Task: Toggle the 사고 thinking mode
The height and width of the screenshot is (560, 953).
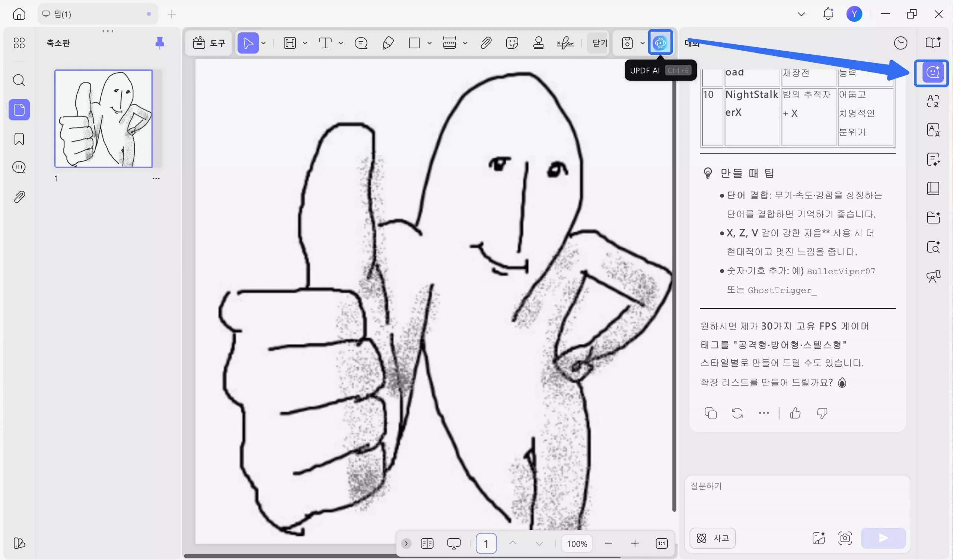Action: 713,538
